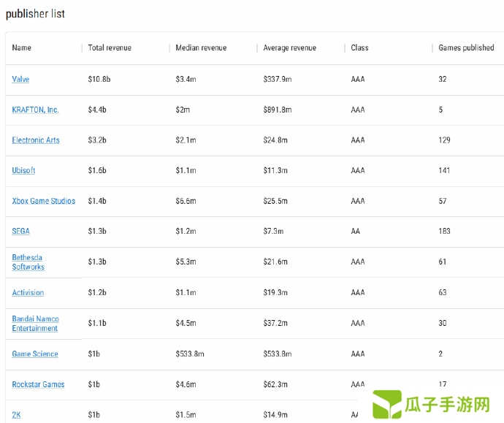Select 2K's median revenue $1.5m
The height and width of the screenshot is (423, 504).
coord(186,415)
